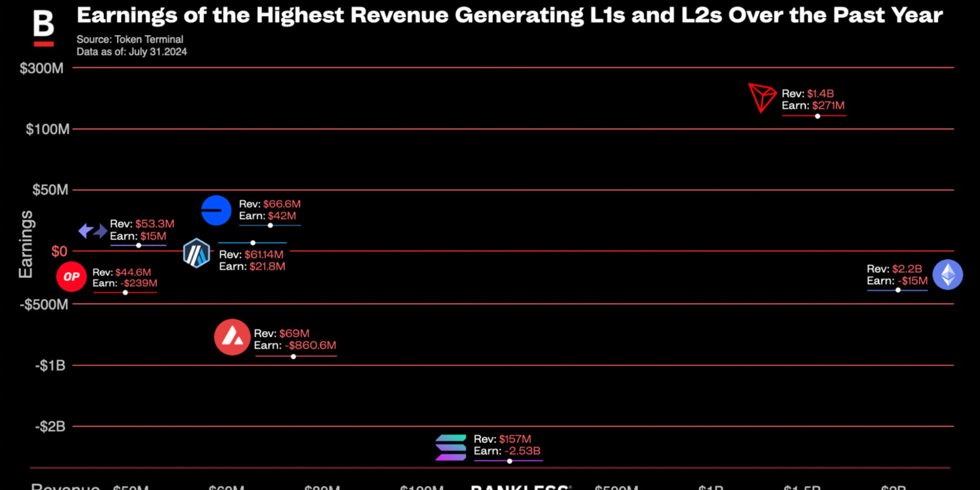Click 'Rev: $2.2B' label
This screenshot has width=980, height=490.
click(x=894, y=269)
